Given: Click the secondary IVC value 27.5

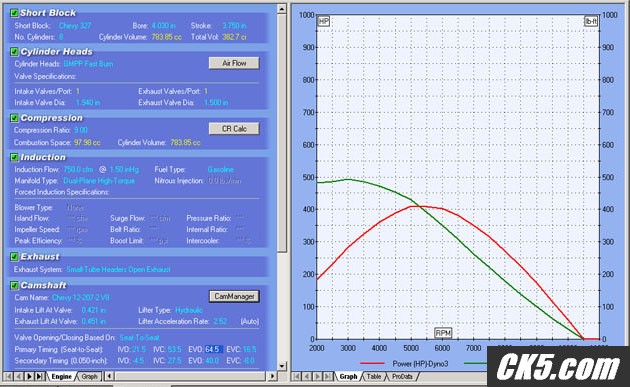Looking at the screenshot, I should tap(174, 361).
